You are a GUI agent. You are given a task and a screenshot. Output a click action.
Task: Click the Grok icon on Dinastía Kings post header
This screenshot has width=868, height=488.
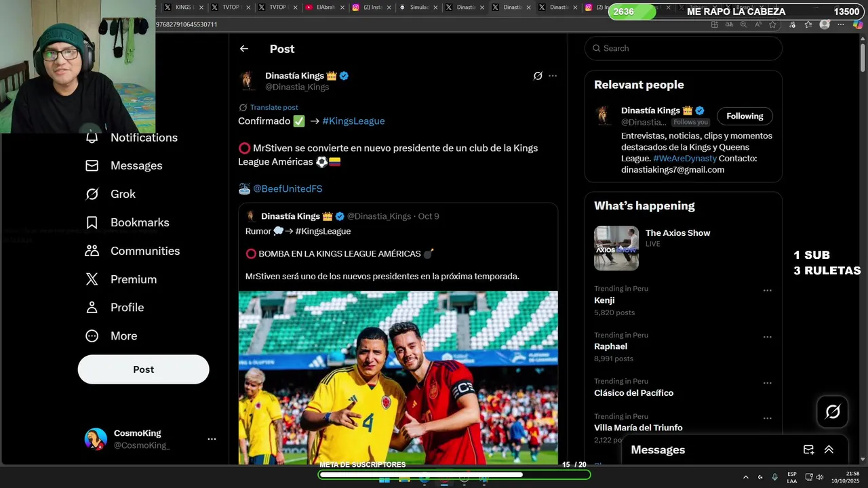tap(538, 76)
